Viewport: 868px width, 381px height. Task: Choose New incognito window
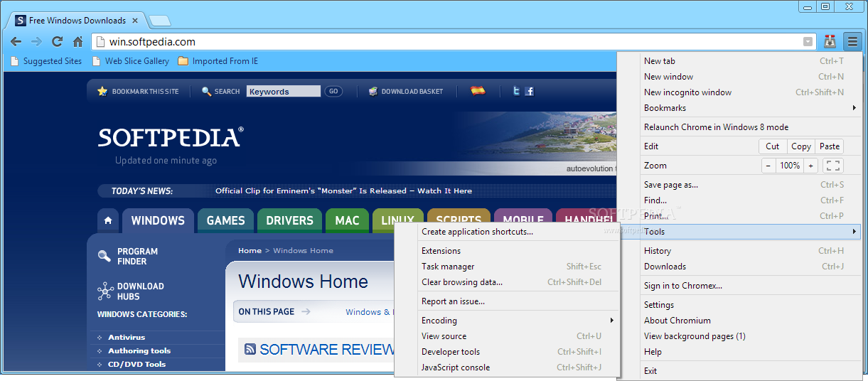(739, 92)
